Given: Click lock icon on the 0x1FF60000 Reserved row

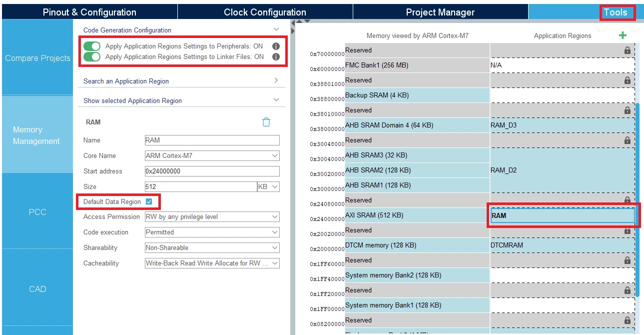Looking at the screenshot, I should click(627, 260).
